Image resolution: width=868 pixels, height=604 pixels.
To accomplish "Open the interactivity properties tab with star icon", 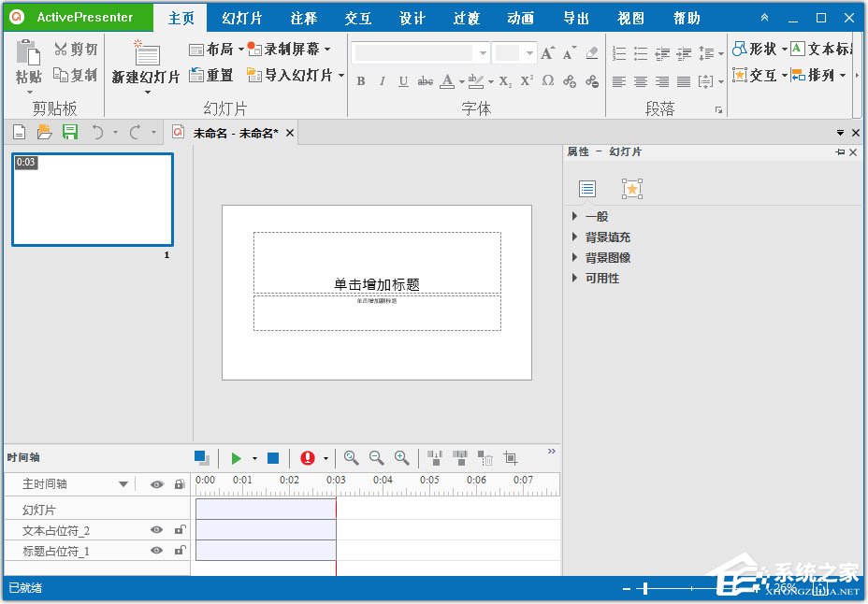I will point(631,189).
